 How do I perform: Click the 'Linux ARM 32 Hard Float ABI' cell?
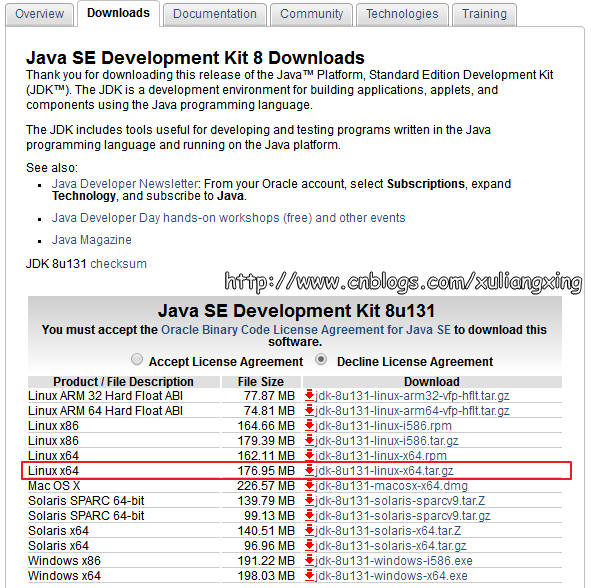coord(124,396)
